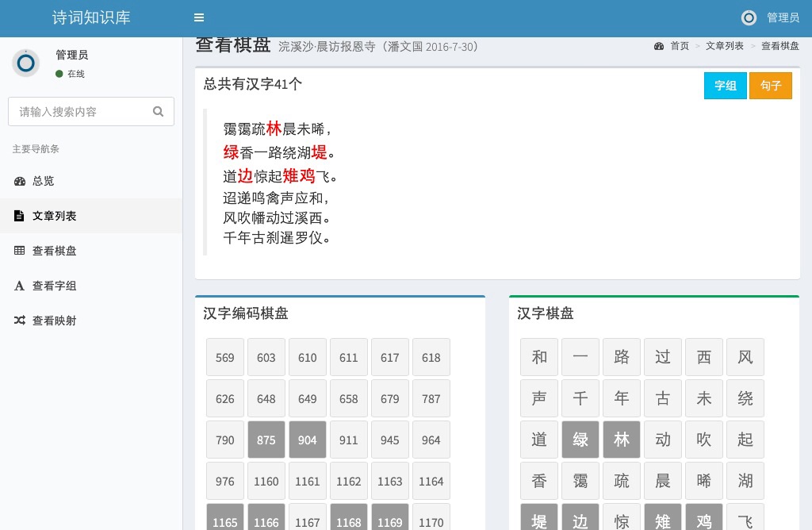Click the search magnifier icon
Image resolution: width=812 pixels, height=530 pixels.
click(159, 112)
